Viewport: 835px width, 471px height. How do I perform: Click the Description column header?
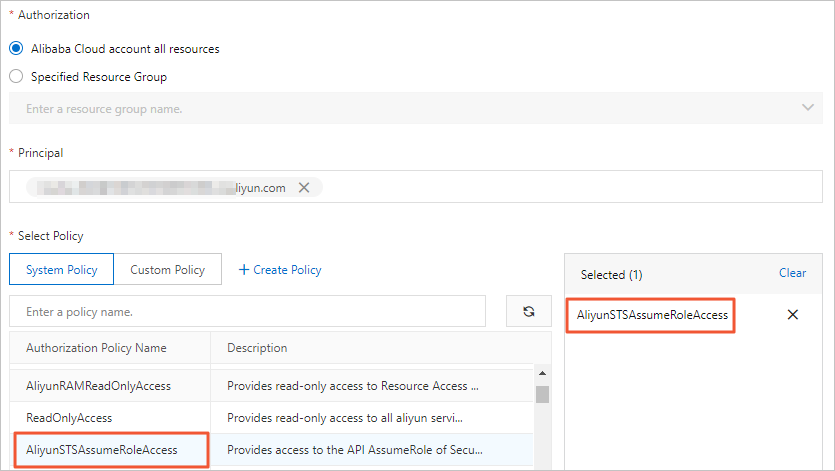[257, 348]
